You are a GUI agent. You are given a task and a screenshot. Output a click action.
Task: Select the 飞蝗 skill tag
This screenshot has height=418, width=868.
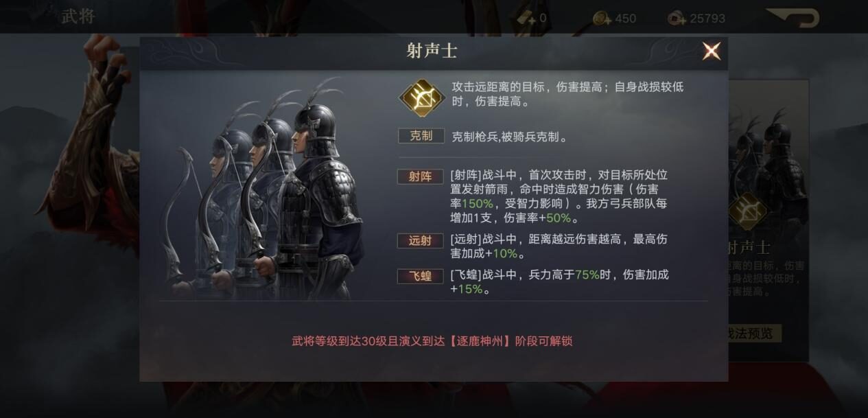tap(420, 276)
